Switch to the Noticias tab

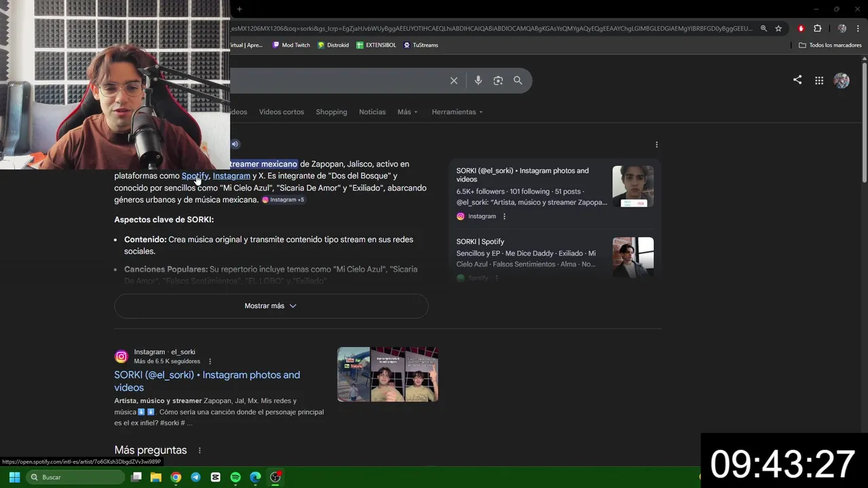point(372,112)
